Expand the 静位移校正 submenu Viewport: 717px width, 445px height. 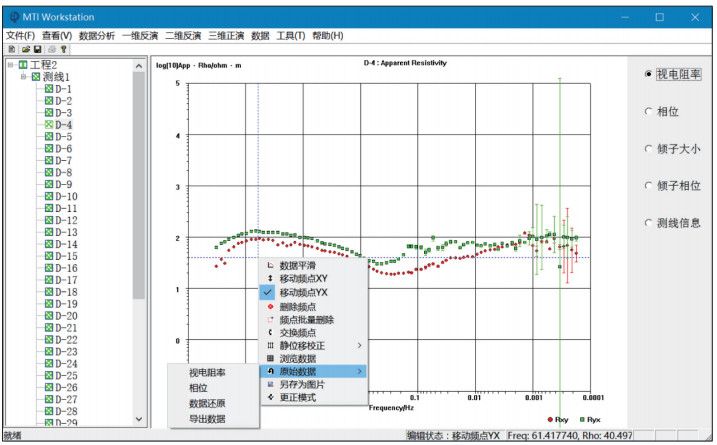(x=312, y=345)
